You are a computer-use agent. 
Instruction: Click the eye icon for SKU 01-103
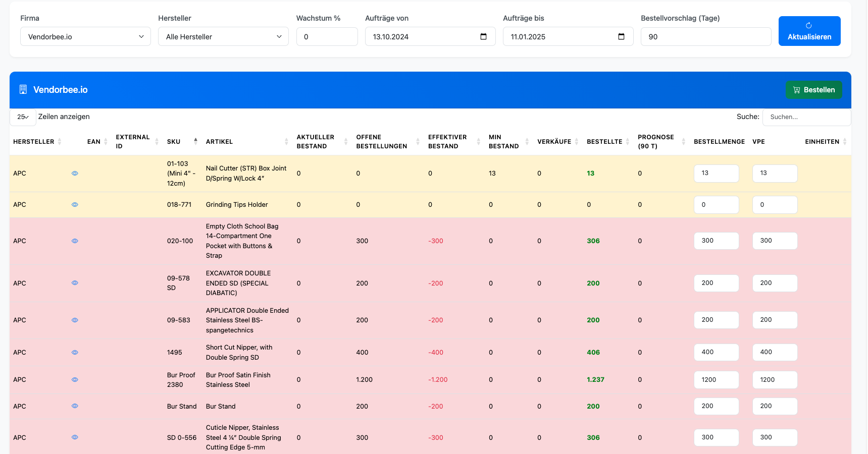point(75,174)
